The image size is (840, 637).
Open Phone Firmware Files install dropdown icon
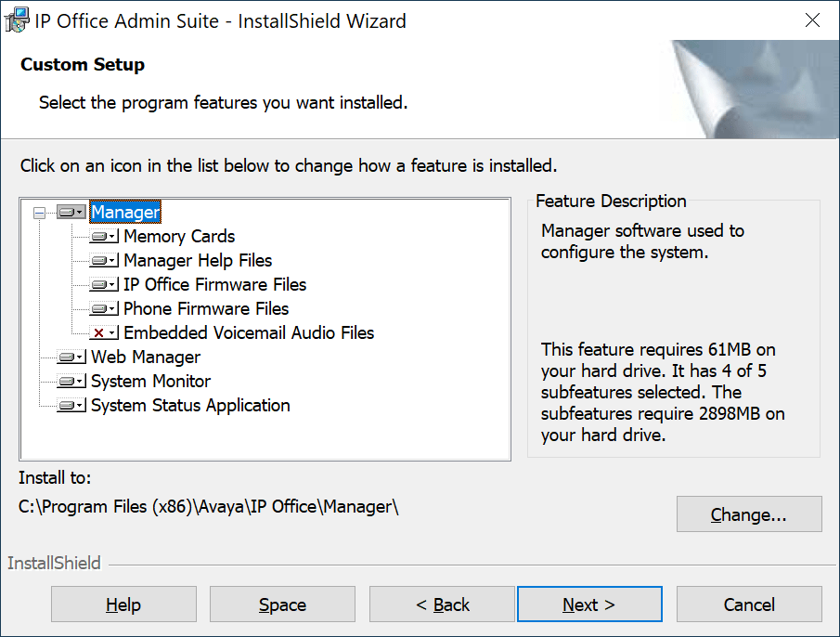coord(104,308)
